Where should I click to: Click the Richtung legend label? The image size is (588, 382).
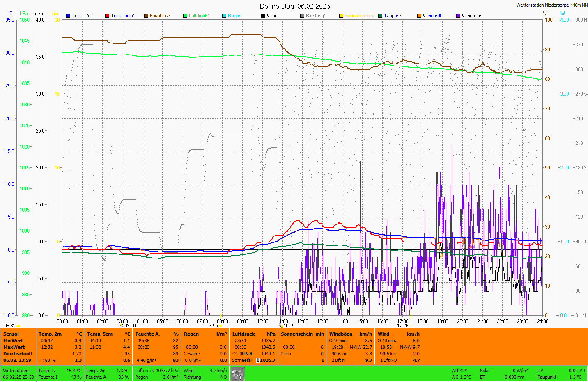coord(315,16)
